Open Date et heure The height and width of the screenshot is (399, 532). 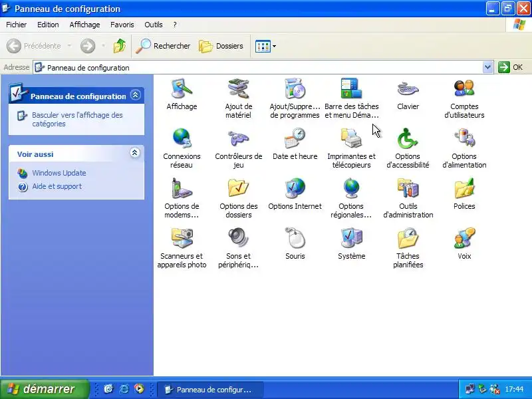pos(295,144)
